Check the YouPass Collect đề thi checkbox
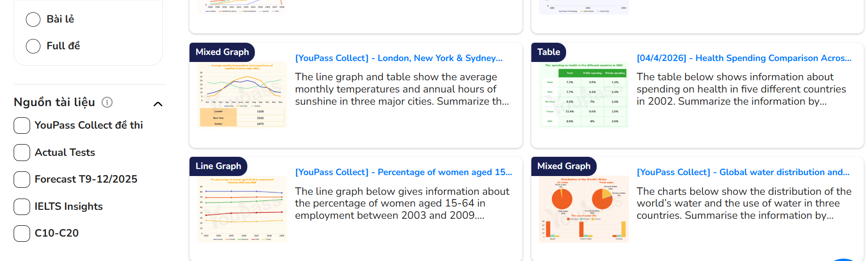The image size is (868, 261). (x=22, y=125)
